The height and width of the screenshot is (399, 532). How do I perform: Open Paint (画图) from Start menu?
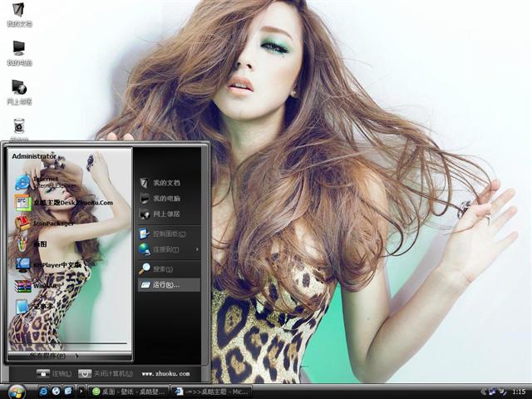(x=31, y=244)
